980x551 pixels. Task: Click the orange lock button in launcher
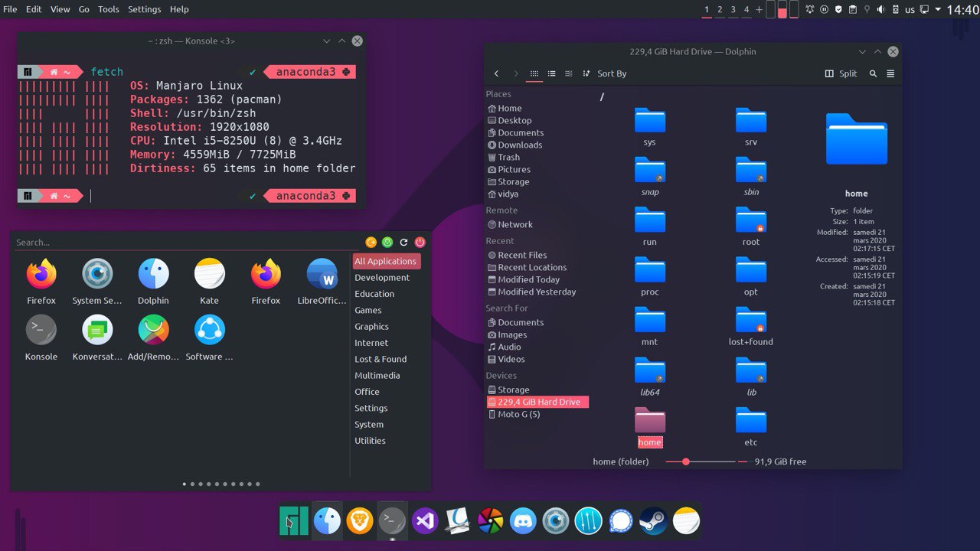[371, 242]
